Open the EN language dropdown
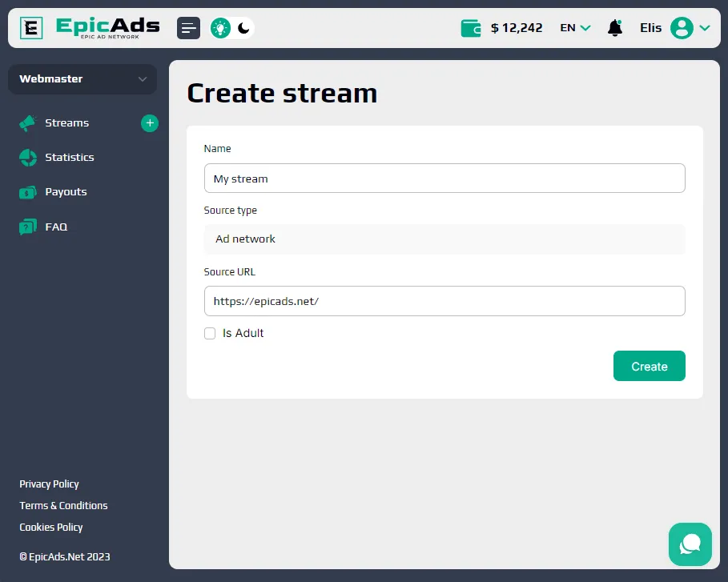 575,28
